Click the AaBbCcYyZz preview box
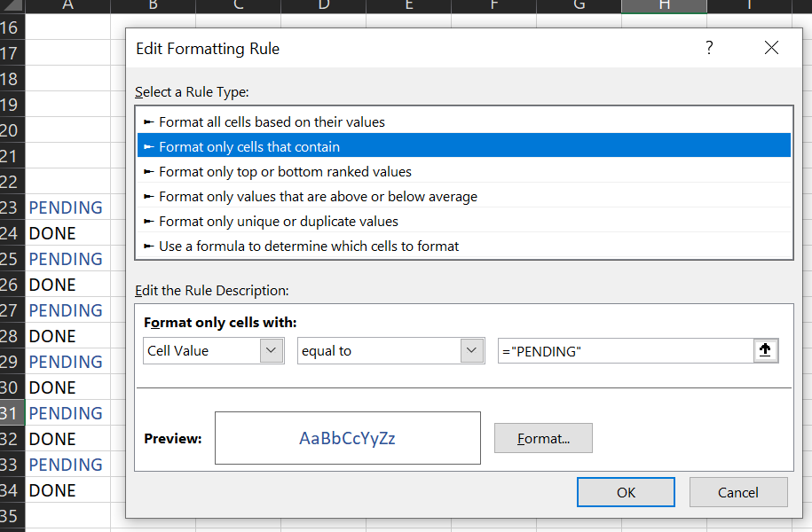This screenshot has width=812, height=532. click(x=347, y=438)
